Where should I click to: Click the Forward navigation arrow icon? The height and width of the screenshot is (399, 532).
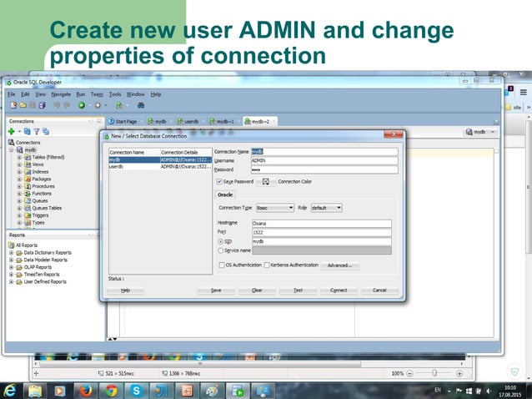[x=98, y=105]
